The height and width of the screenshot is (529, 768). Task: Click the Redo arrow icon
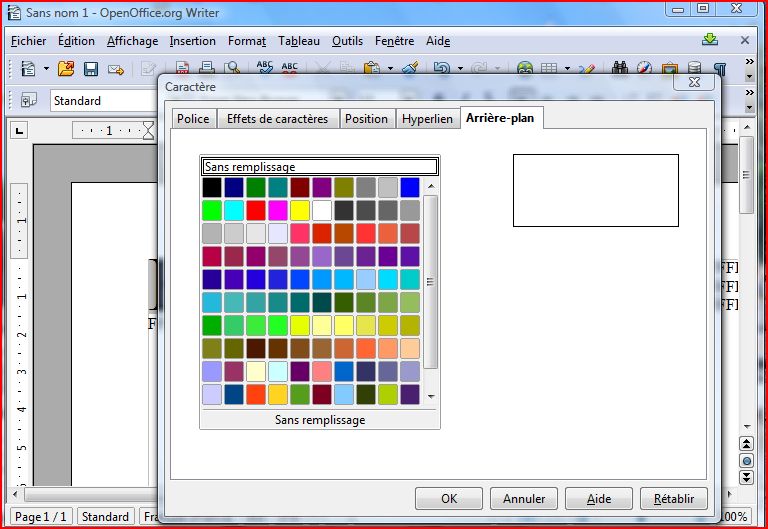pyautogui.click(x=479, y=68)
